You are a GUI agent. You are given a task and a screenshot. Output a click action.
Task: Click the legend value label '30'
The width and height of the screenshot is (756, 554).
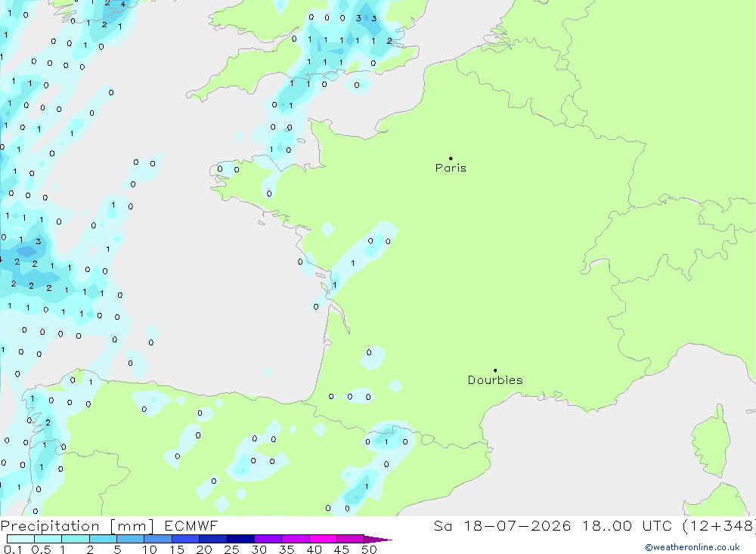(x=259, y=549)
